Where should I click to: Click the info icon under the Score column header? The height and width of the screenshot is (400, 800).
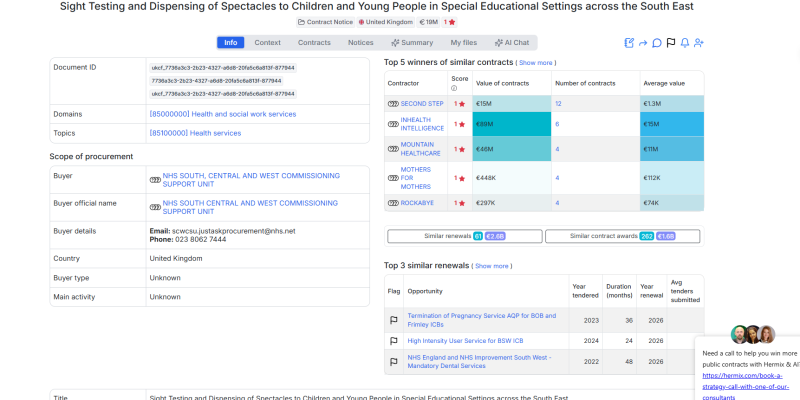coord(454,88)
